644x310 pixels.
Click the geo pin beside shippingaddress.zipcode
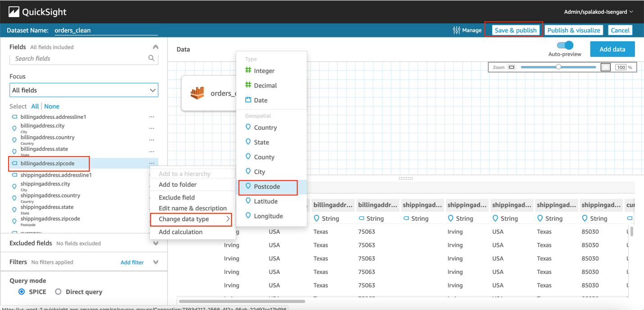pos(14,221)
